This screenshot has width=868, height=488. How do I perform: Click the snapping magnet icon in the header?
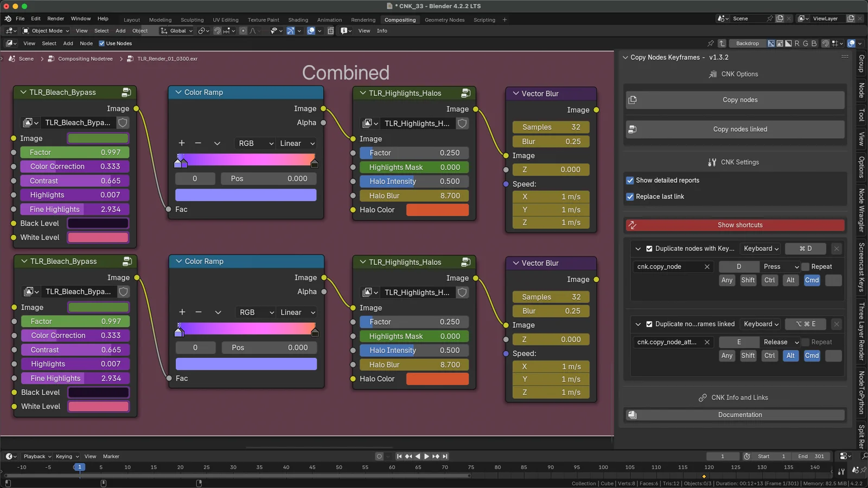(216, 31)
